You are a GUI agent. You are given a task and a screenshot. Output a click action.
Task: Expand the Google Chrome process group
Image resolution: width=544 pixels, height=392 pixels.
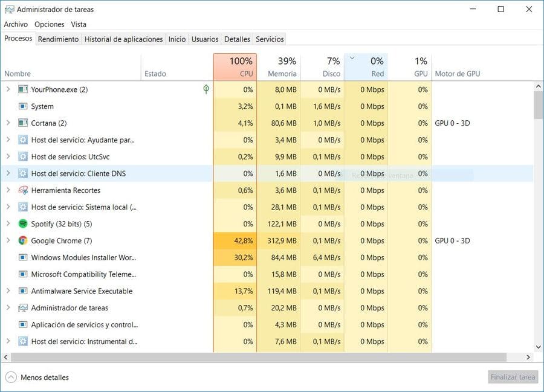point(8,241)
